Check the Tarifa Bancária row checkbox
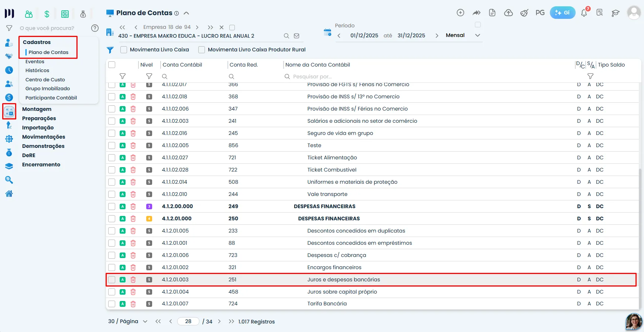This screenshot has width=644, height=332. (112, 304)
